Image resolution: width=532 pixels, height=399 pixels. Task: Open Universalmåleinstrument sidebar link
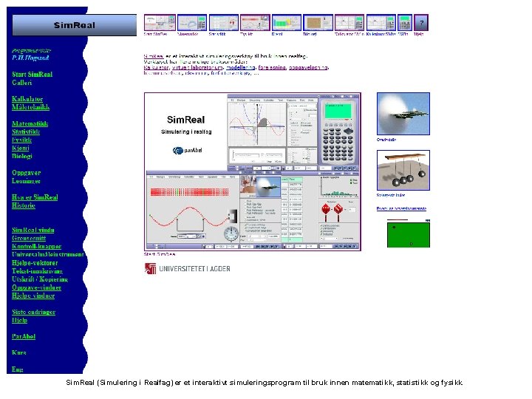point(48,254)
